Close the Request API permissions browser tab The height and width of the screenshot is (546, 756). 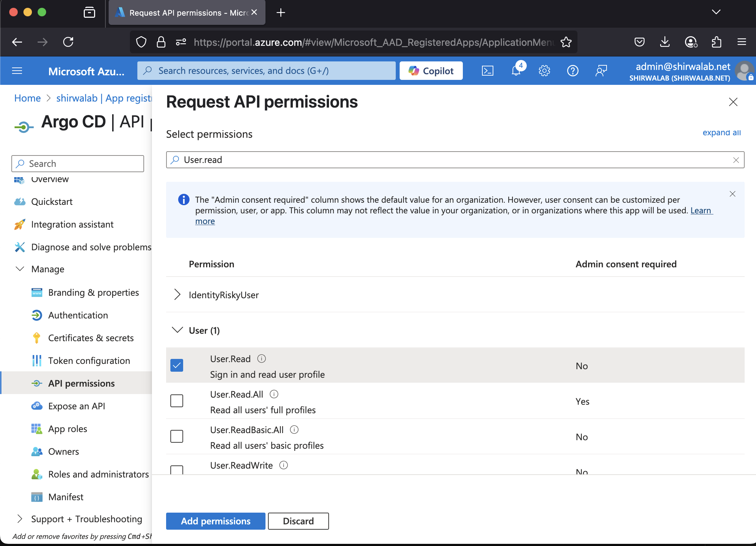(x=254, y=12)
